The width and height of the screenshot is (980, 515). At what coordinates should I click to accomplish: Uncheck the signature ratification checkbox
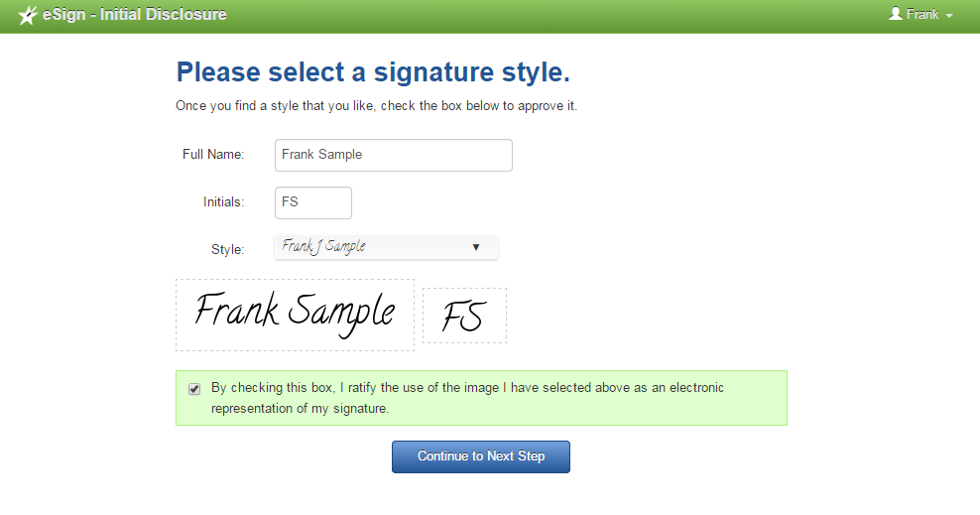tap(194, 389)
